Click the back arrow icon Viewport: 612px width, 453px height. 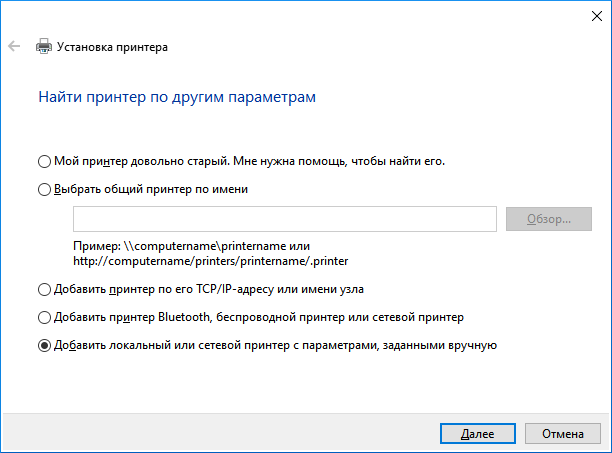(x=14, y=46)
